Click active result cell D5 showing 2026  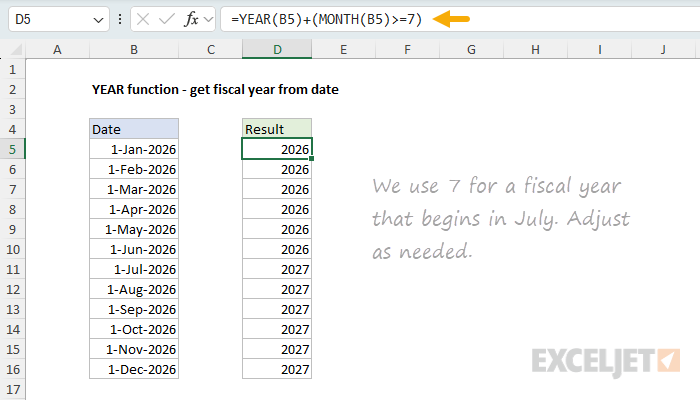tap(277, 150)
